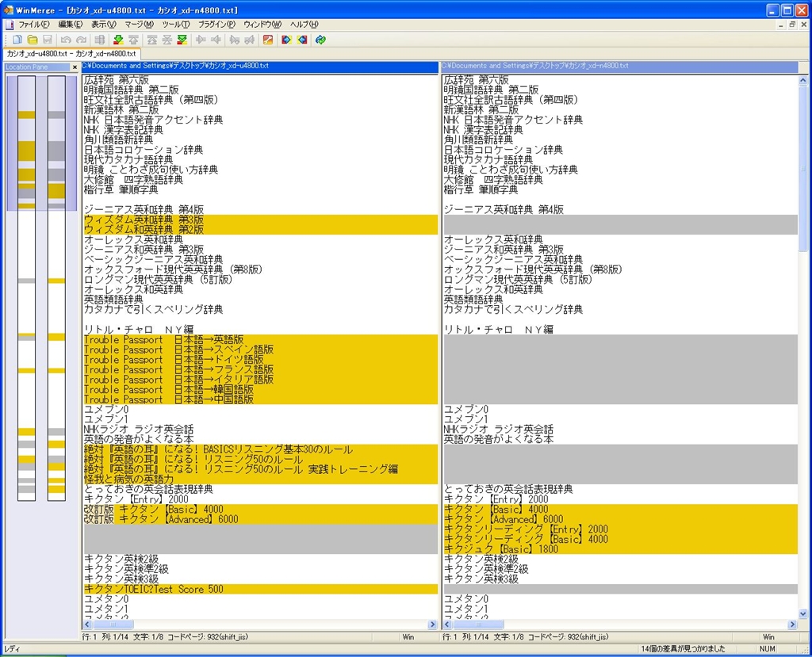Jump to the previous difference
Image resolution: width=812 pixels, height=657 pixels.
[133, 40]
